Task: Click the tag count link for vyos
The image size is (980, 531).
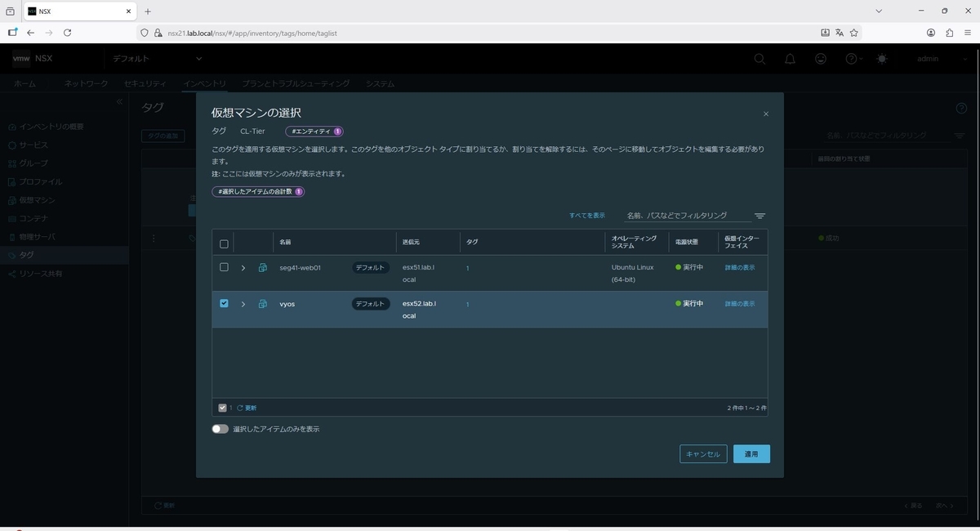Action: 468,304
